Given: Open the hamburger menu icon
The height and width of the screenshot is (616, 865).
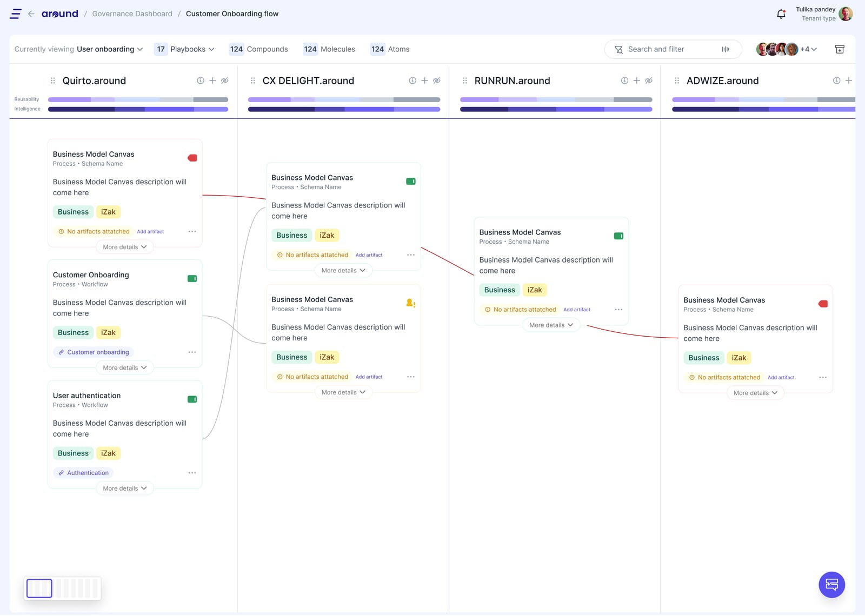Looking at the screenshot, I should click(16, 14).
